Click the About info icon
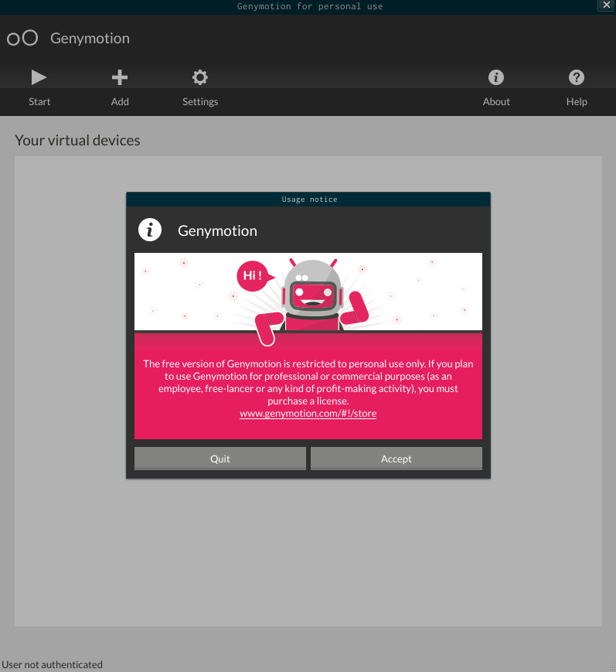This screenshot has height=672, width=616. pos(496,77)
